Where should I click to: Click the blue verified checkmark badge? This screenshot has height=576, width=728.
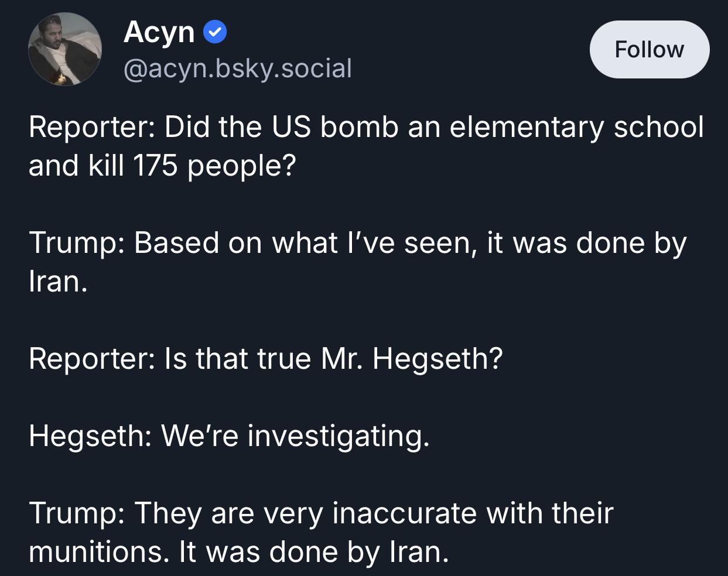215,32
